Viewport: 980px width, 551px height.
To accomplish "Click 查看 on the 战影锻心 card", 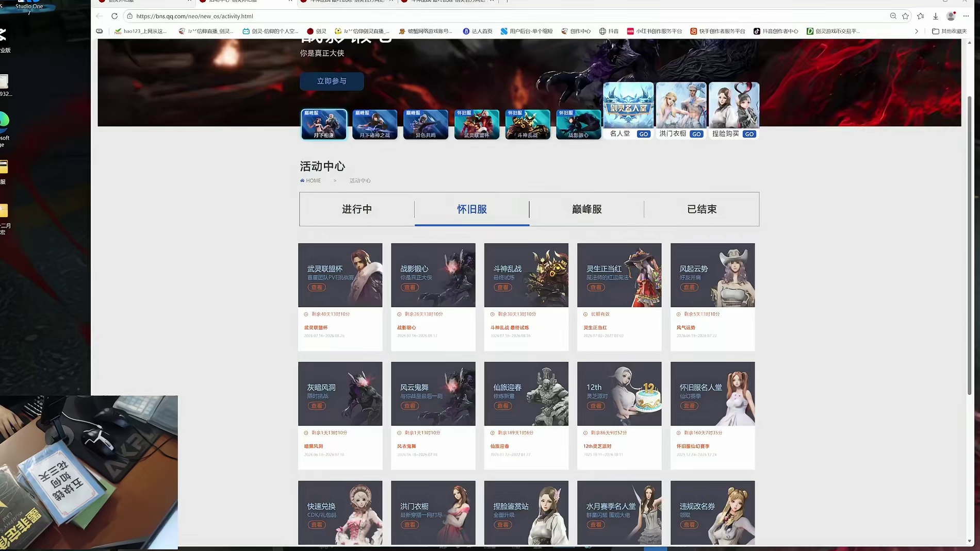I will 410,287.
